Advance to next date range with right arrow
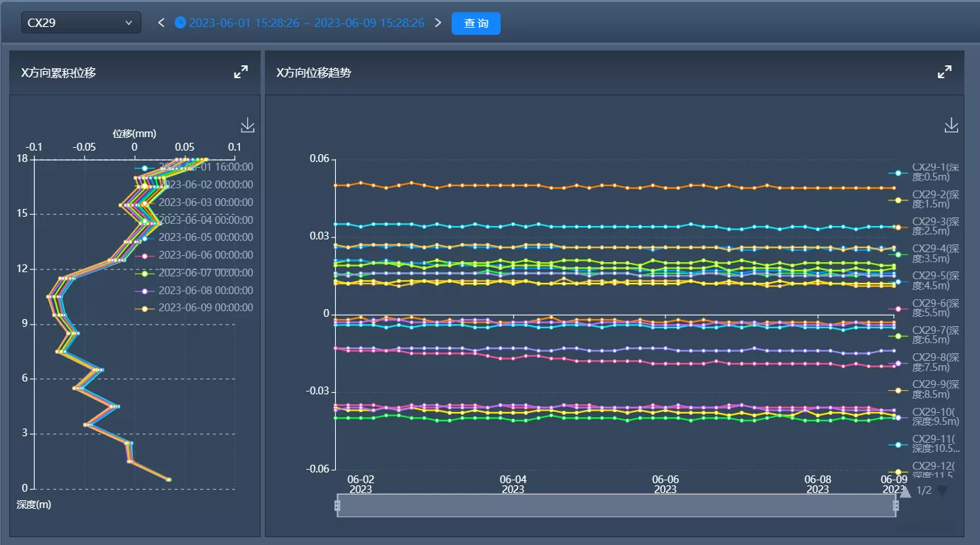Viewport: 980px width, 545px height. coord(437,23)
